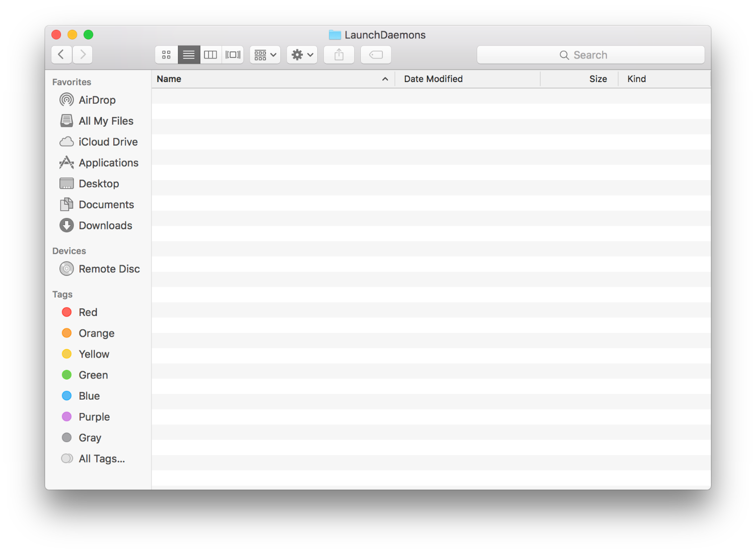Open the Action gear menu
This screenshot has width=756, height=554.
(302, 55)
